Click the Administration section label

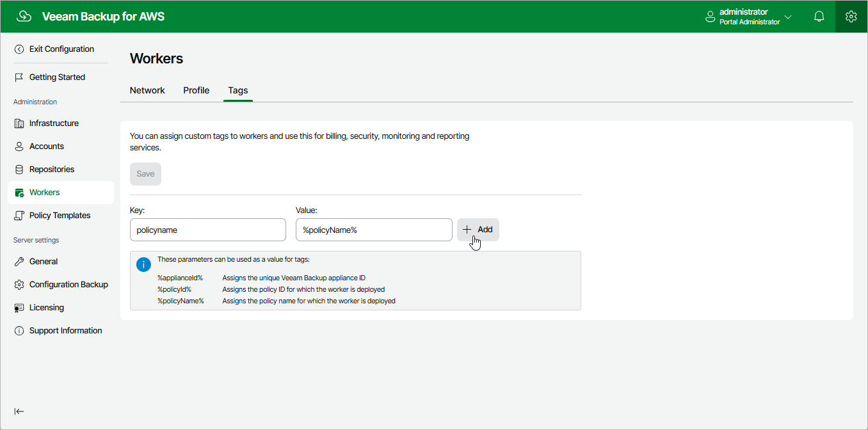35,102
